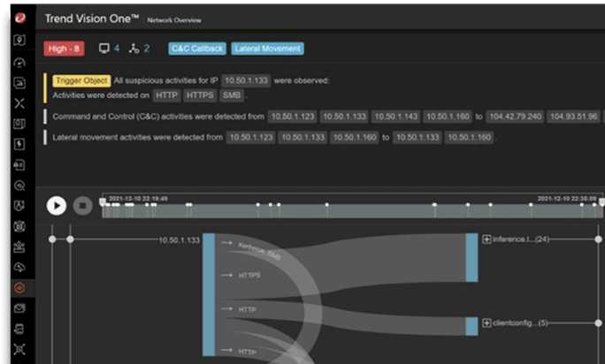Click the end node circle on clientconfig row
This screenshot has width=605, height=364.
pos(598,323)
